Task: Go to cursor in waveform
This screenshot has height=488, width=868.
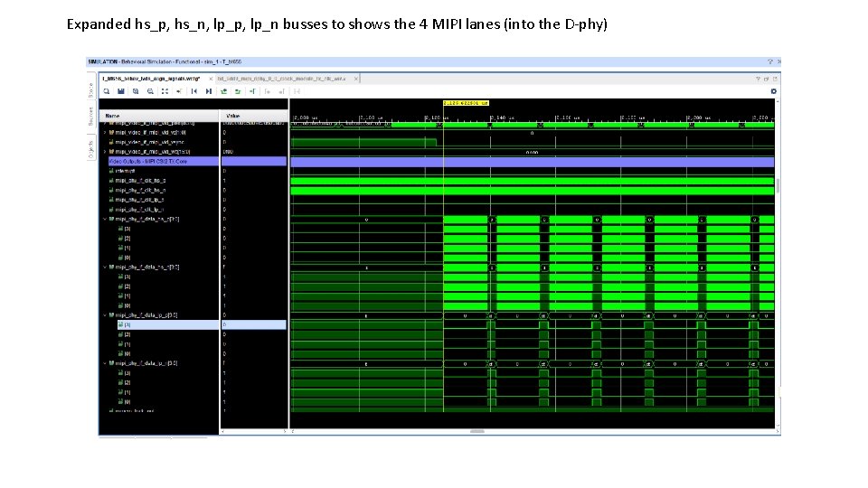Action: [179, 91]
